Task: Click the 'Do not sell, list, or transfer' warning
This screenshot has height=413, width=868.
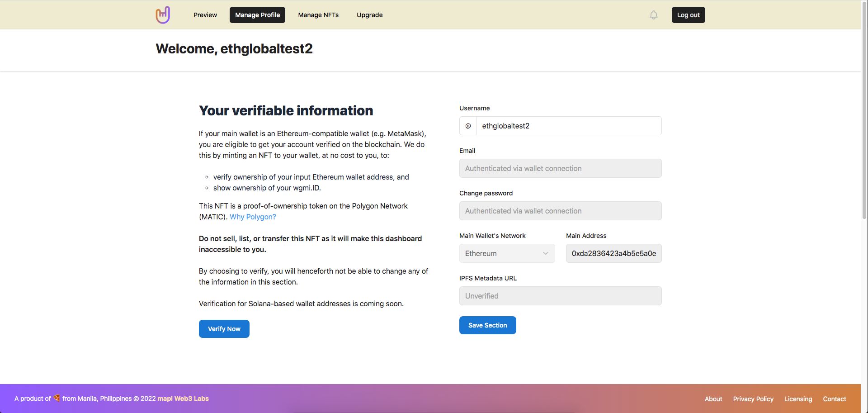Action: [x=311, y=244]
